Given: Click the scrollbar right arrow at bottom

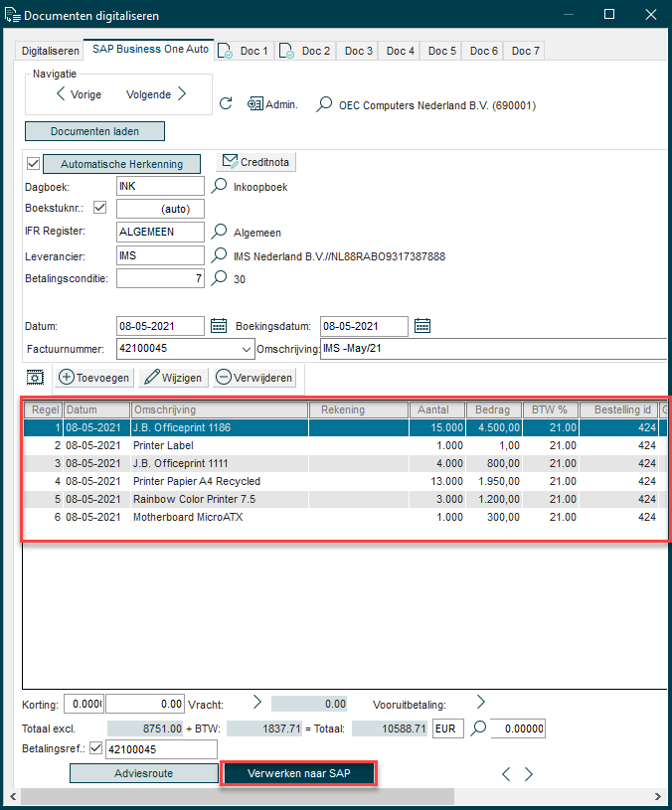Looking at the screenshot, I should point(657,796).
